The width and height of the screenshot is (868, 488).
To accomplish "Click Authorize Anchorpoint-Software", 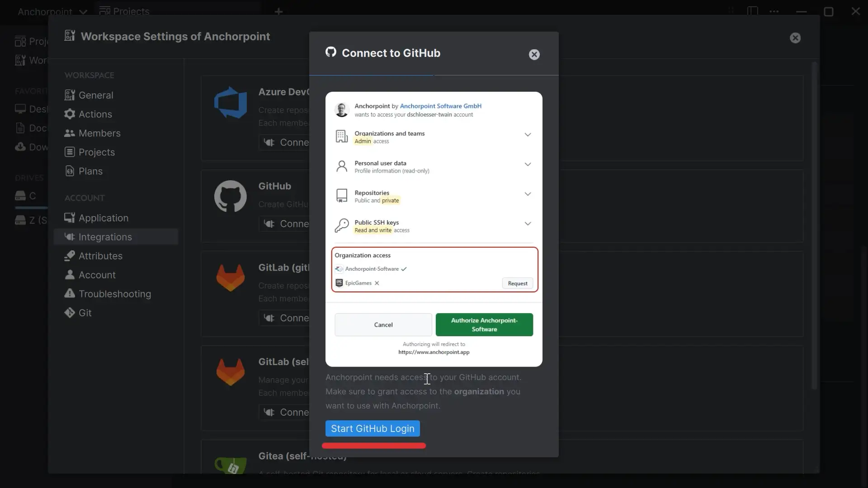I will pos(485,324).
